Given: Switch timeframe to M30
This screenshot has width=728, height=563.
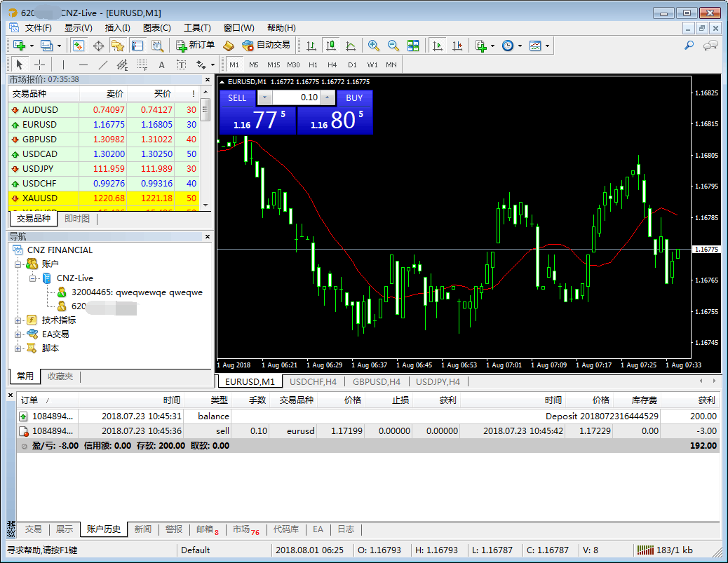Looking at the screenshot, I should coord(293,65).
